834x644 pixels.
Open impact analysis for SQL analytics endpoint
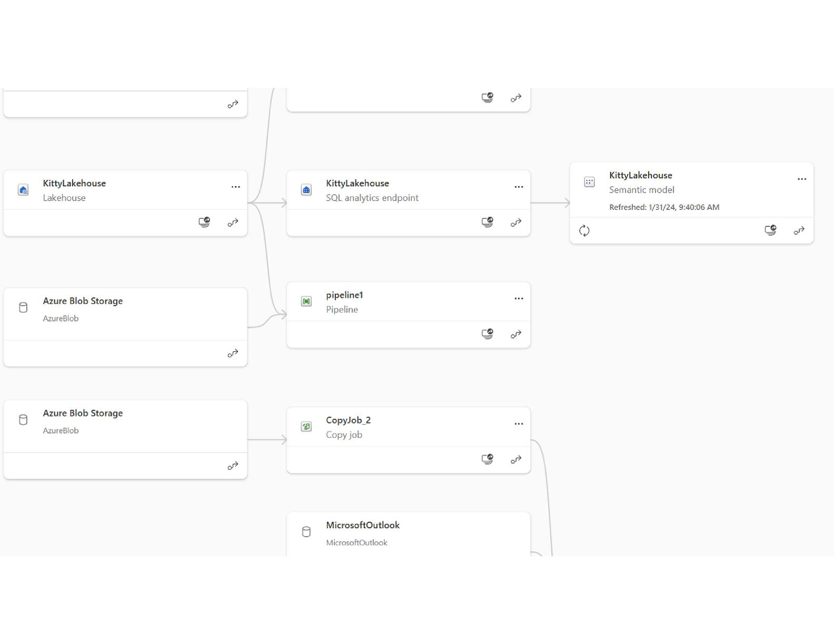pos(488,223)
